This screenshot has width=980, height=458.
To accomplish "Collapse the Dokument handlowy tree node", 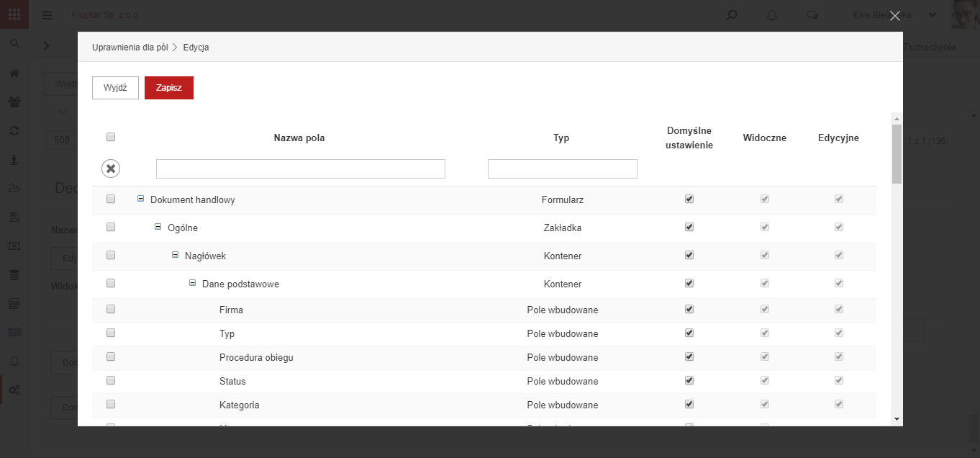I will [x=141, y=199].
